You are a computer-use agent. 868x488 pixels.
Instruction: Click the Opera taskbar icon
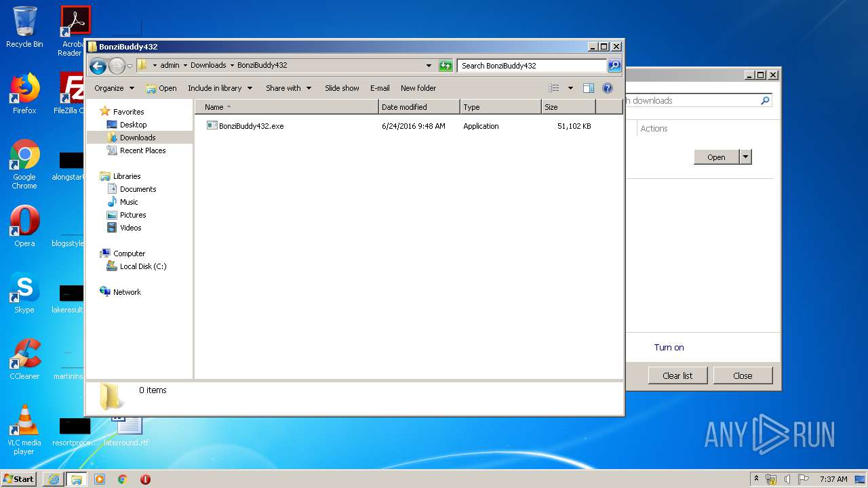[145, 479]
